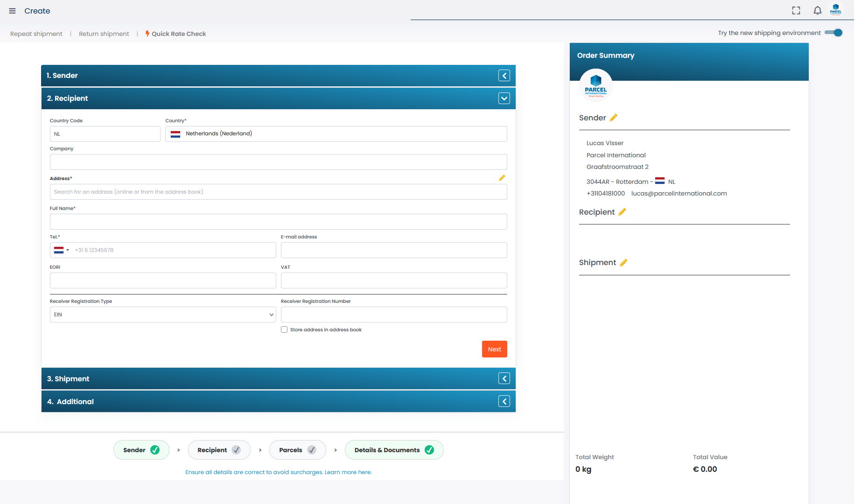The height and width of the screenshot is (504, 854).
Task: Edit the Sender in the Order Summary
Action: click(613, 118)
